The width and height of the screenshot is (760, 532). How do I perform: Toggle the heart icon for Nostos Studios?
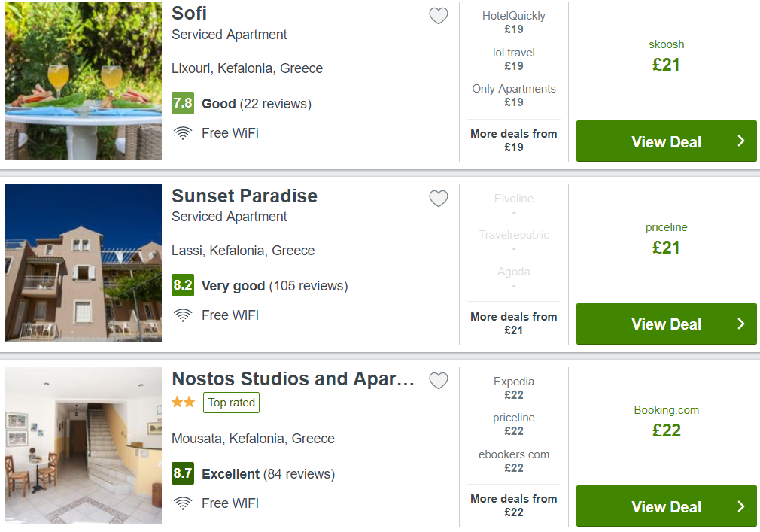439,381
